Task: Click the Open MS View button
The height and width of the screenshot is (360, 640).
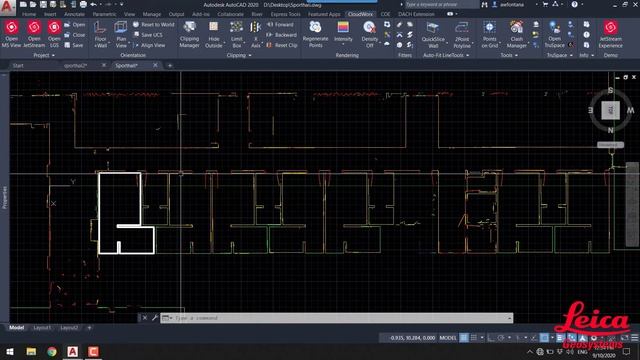Action: coord(11,34)
